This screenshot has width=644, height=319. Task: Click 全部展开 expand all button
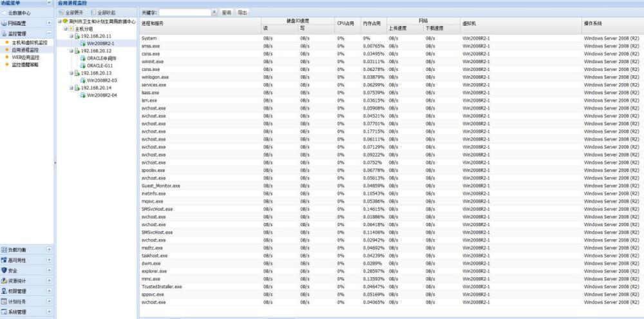pyautogui.click(x=71, y=12)
